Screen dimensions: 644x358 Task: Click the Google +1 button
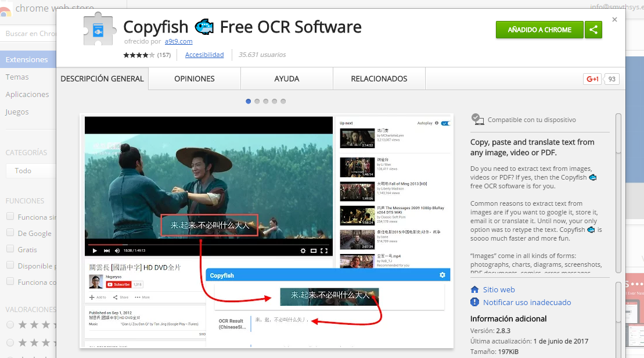pos(592,79)
